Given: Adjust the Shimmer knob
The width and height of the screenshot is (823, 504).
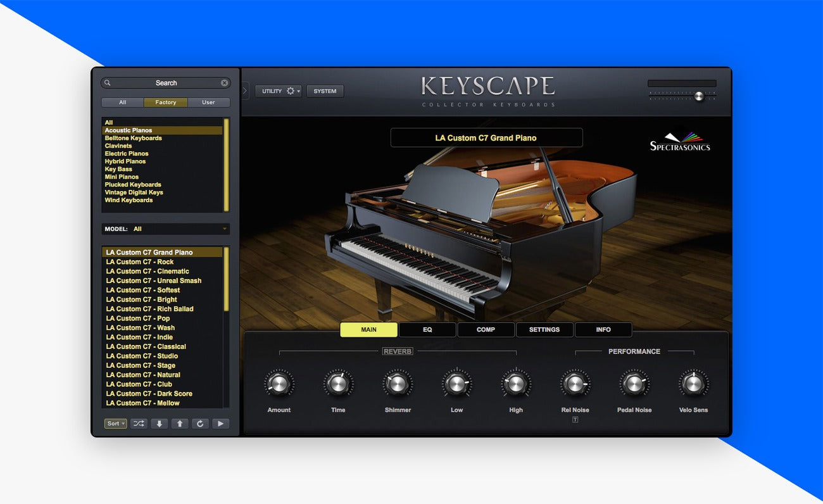Looking at the screenshot, I should pos(398,383).
